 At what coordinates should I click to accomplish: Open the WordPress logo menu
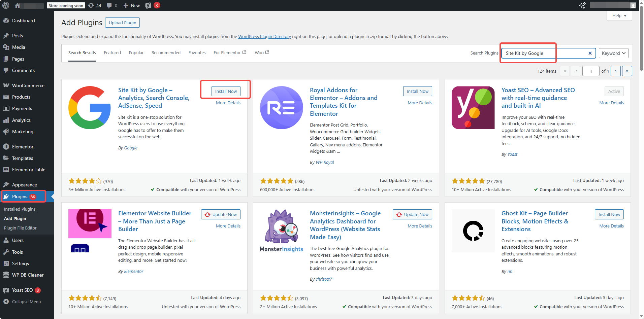click(5, 5)
